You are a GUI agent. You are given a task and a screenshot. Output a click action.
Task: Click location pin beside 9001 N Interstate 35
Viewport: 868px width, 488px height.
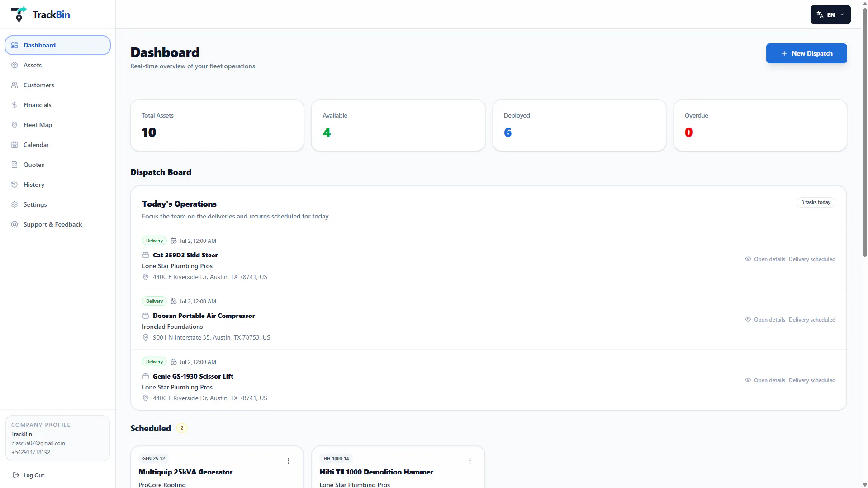tap(146, 337)
